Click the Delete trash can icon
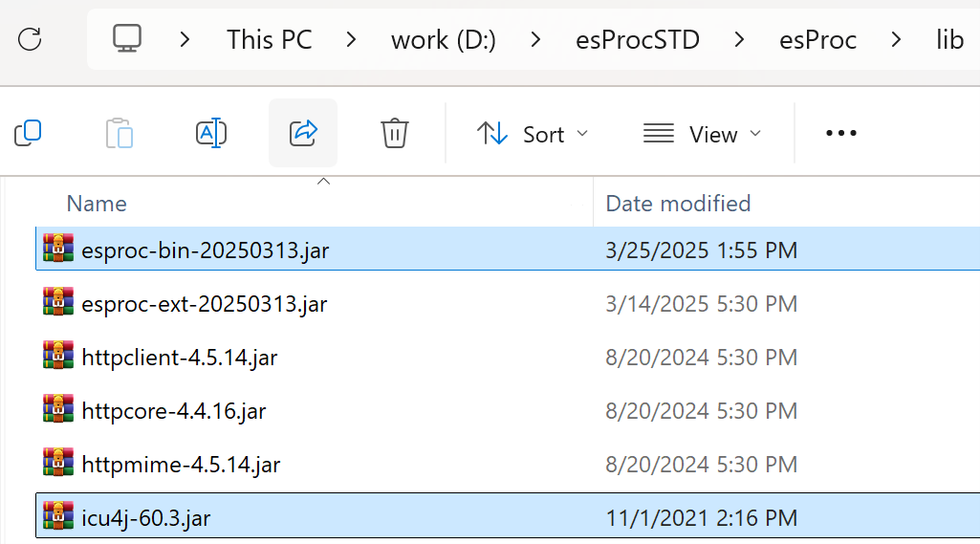 pyautogui.click(x=395, y=133)
